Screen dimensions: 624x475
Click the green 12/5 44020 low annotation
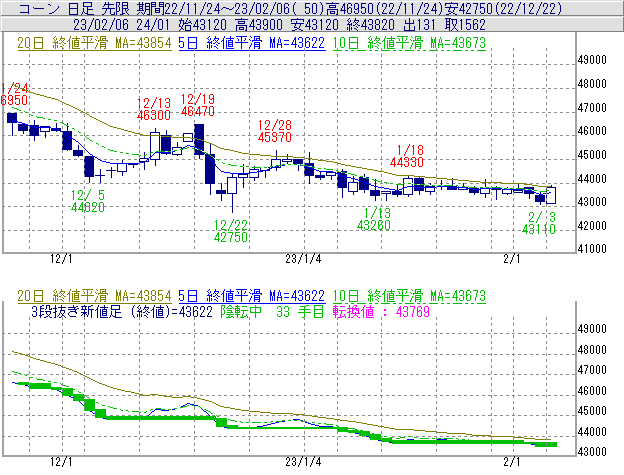[x=88, y=201]
